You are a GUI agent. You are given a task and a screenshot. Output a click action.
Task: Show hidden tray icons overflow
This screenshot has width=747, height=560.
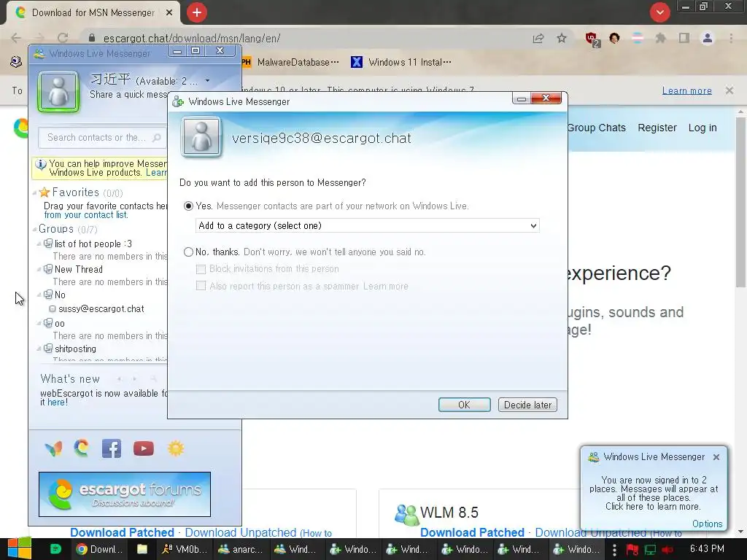pos(614,550)
